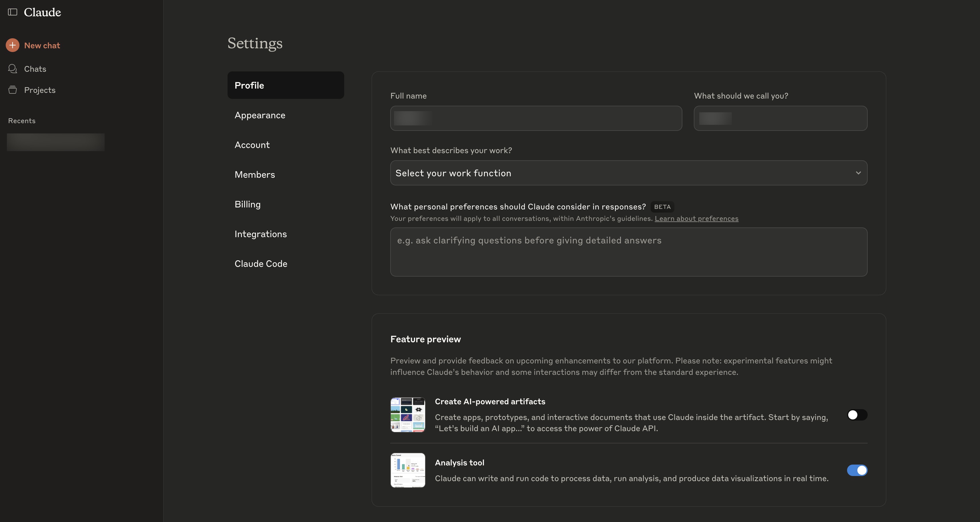Open the Projects folder icon

click(13, 90)
